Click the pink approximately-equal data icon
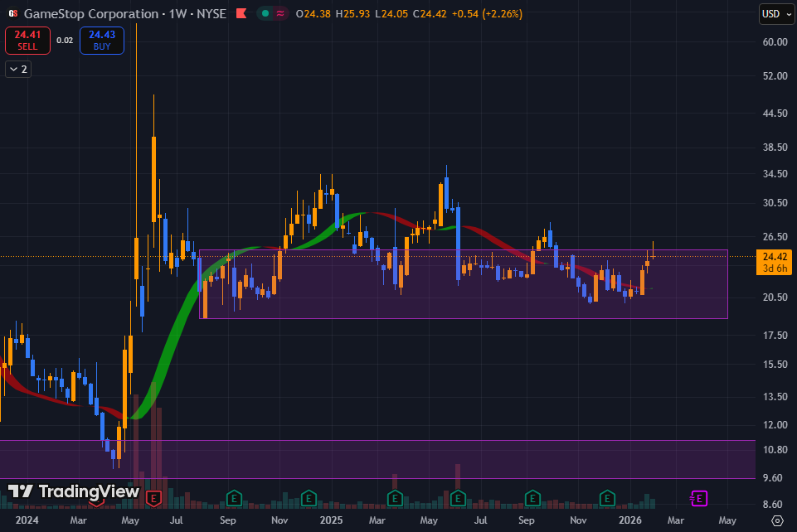This screenshot has width=797, height=532. coord(280,14)
